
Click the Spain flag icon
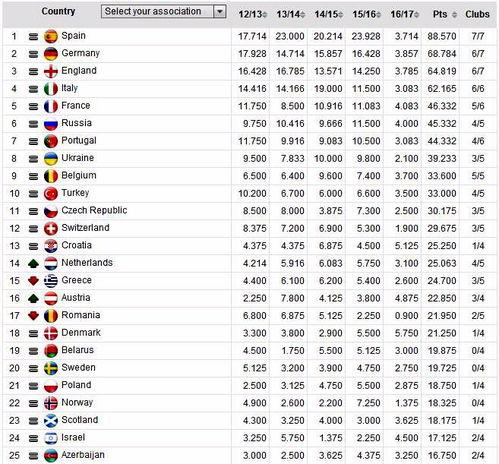51,36
